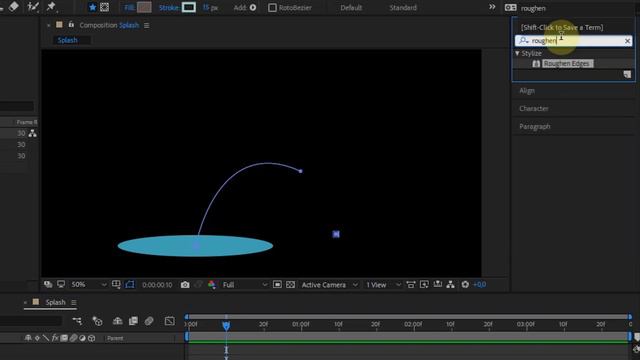Collapse the Stylize effects category
The image size is (640, 360).
coord(517,53)
